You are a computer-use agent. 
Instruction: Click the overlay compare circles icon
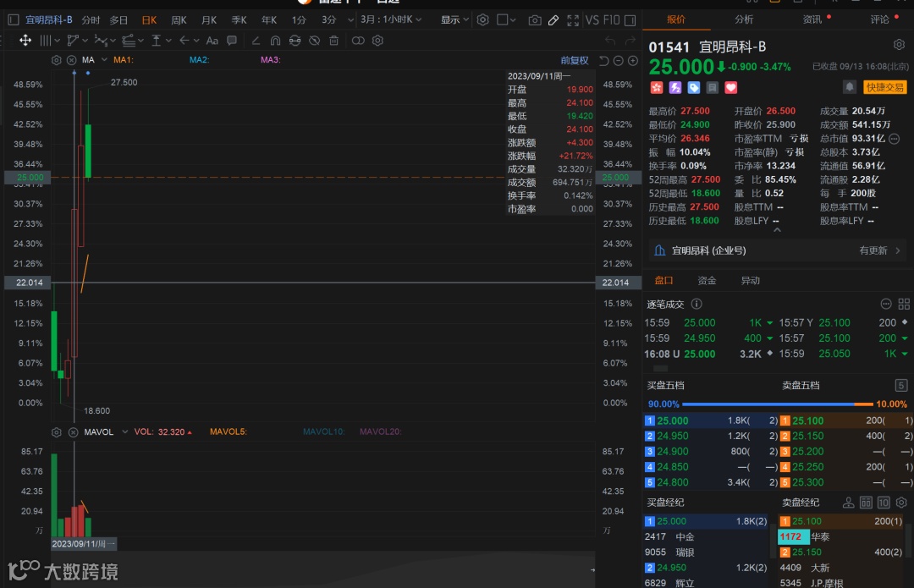pyautogui.click(x=358, y=41)
